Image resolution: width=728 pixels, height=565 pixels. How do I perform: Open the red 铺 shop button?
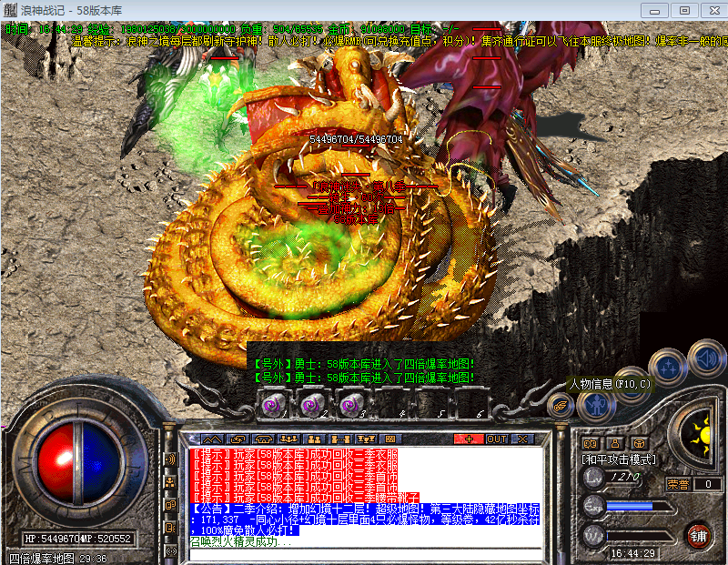pos(699,534)
